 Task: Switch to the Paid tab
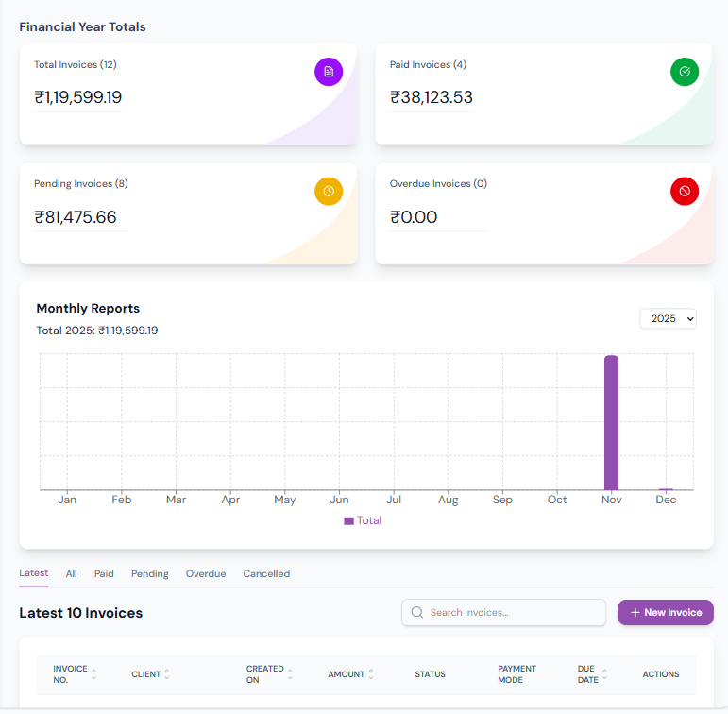pyautogui.click(x=104, y=573)
